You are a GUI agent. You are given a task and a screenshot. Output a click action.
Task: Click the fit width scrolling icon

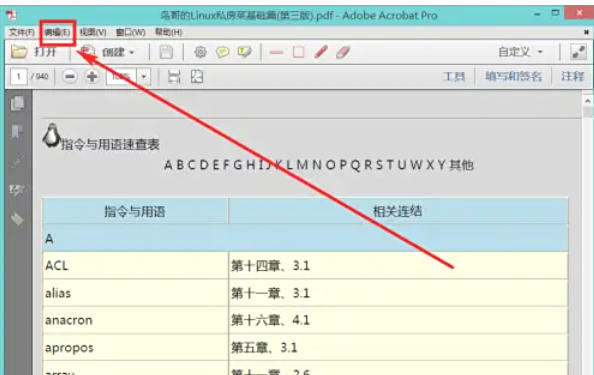pos(174,77)
